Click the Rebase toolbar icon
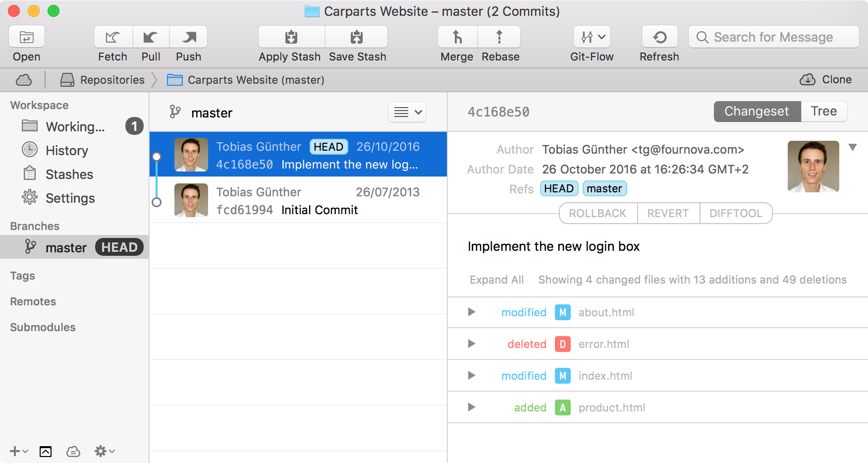Viewport: 868px width, 463px height. pyautogui.click(x=499, y=37)
